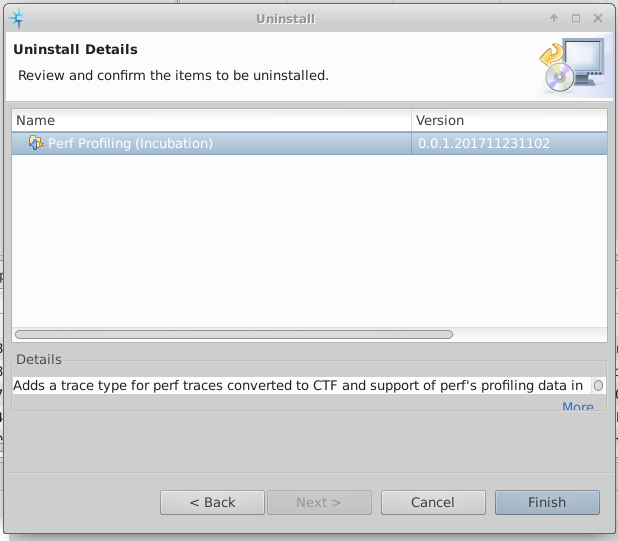Viewport: 618px width, 541px height.
Task: Click the Uninstall title bar text
Action: [x=284, y=18]
